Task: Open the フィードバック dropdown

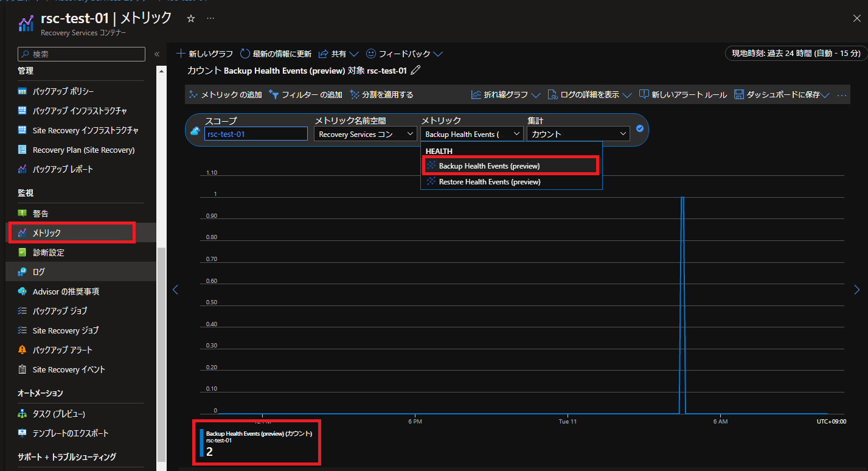Action: coord(404,54)
